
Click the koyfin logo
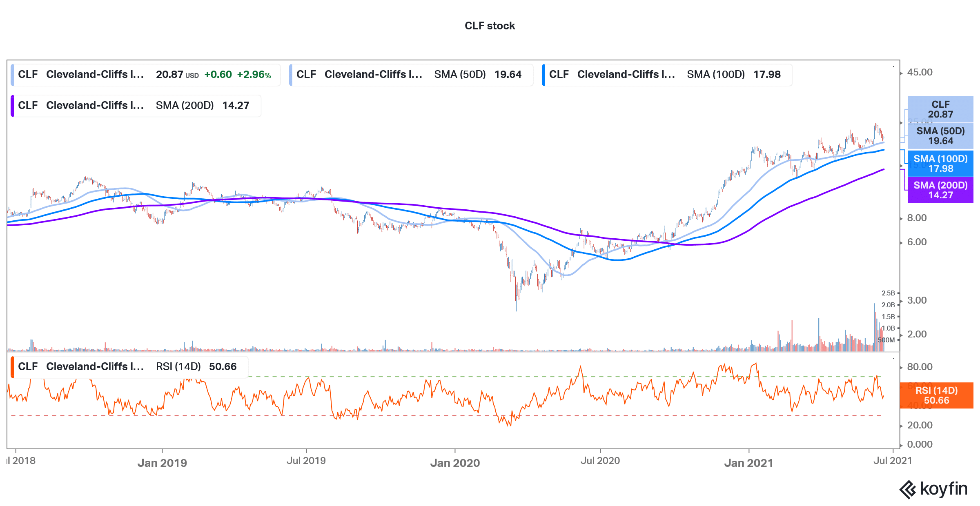tap(933, 489)
